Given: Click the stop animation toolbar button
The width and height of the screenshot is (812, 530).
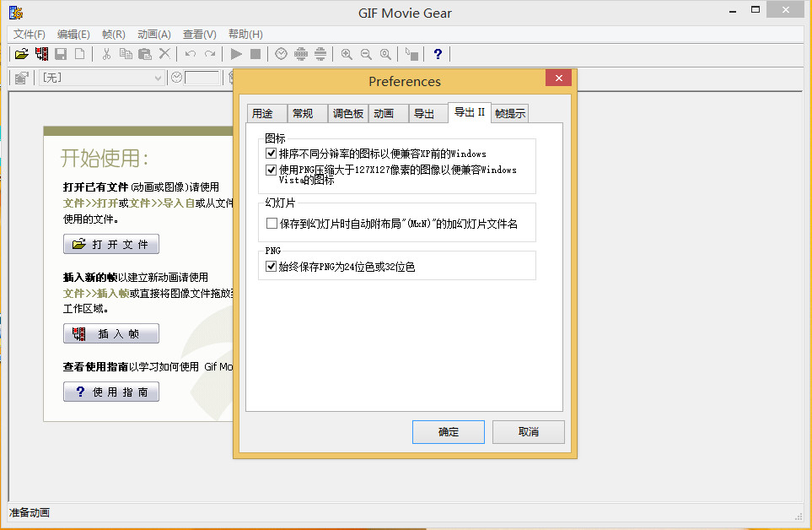Looking at the screenshot, I should click(x=255, y=54).
